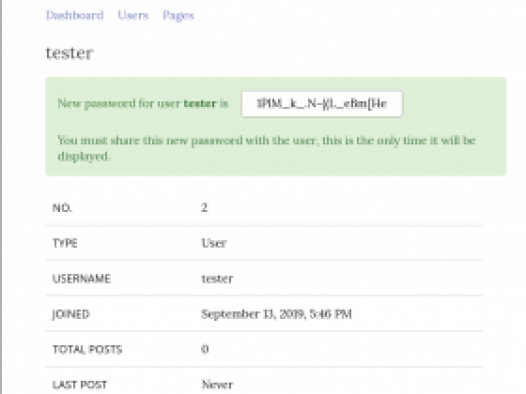Click the 'New password for user' text
The height and width of the screenshot is (394, 526).
pyautogui.click(x=119, y=103)
